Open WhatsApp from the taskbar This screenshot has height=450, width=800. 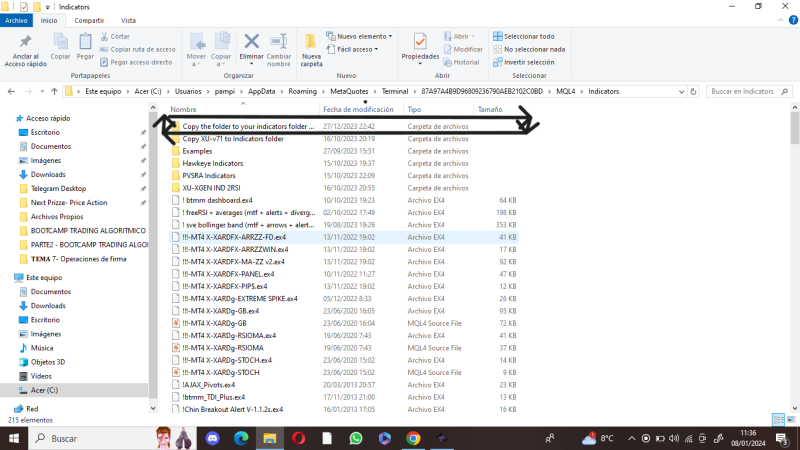click(356, 438)
